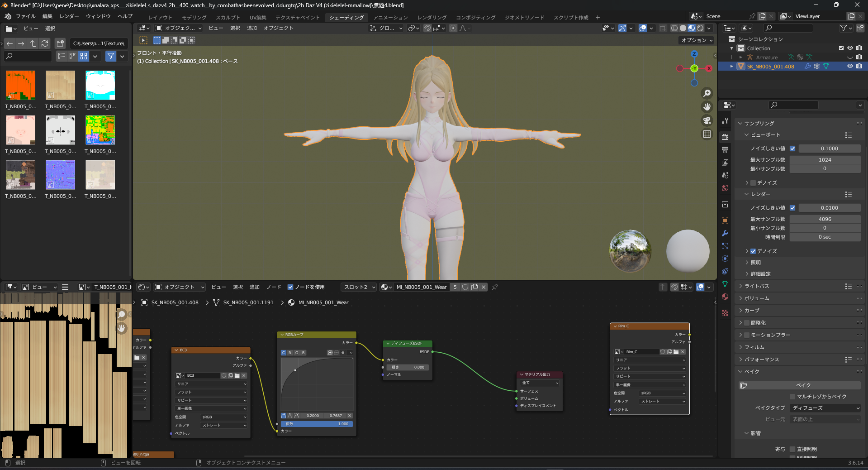Toggle camera view icon in the viewport
Viewport: 868px width, 470px height.
click(707, 120)
